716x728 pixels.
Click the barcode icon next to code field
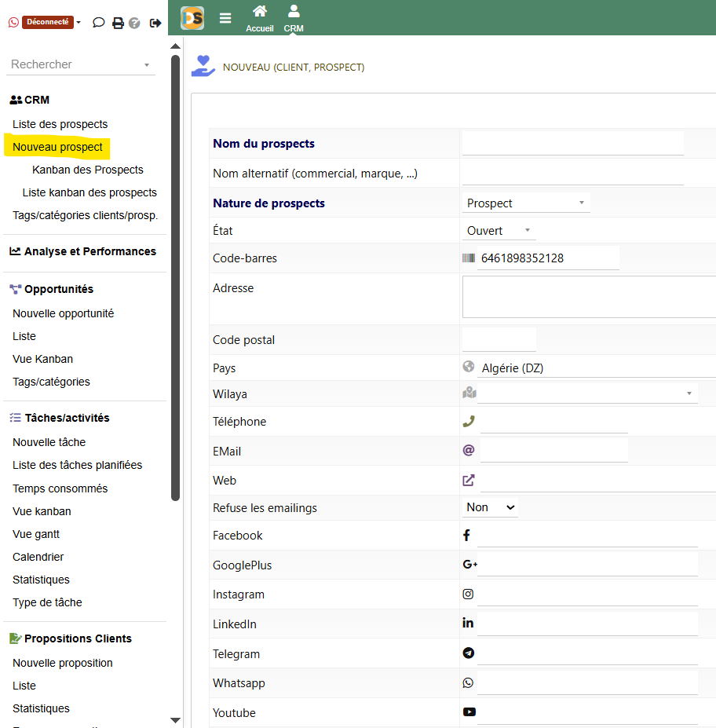pos(469,258)
